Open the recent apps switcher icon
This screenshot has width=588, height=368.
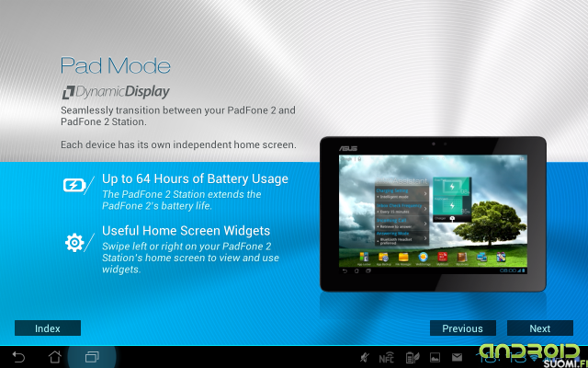92,357
